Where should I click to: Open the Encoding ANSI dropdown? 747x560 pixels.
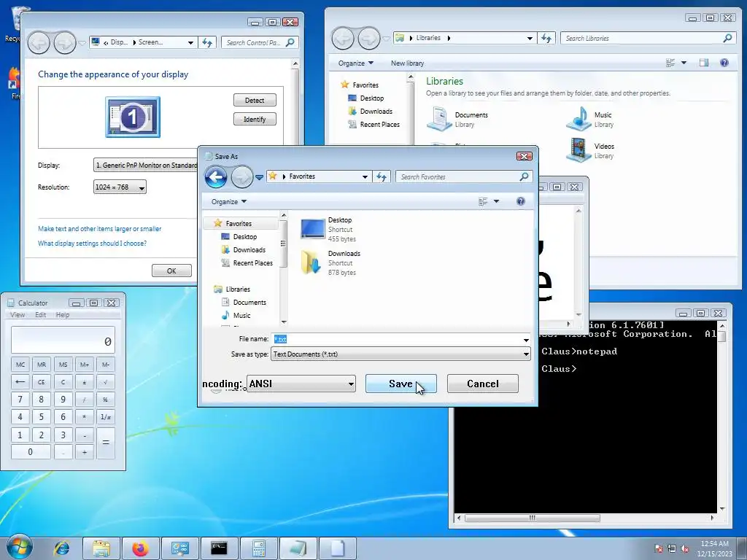click(301, 384)
